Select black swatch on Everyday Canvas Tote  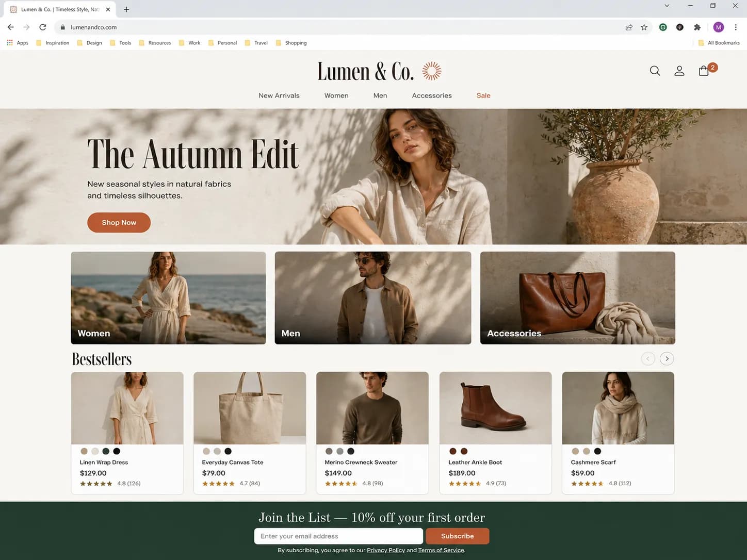pos(228,451)
